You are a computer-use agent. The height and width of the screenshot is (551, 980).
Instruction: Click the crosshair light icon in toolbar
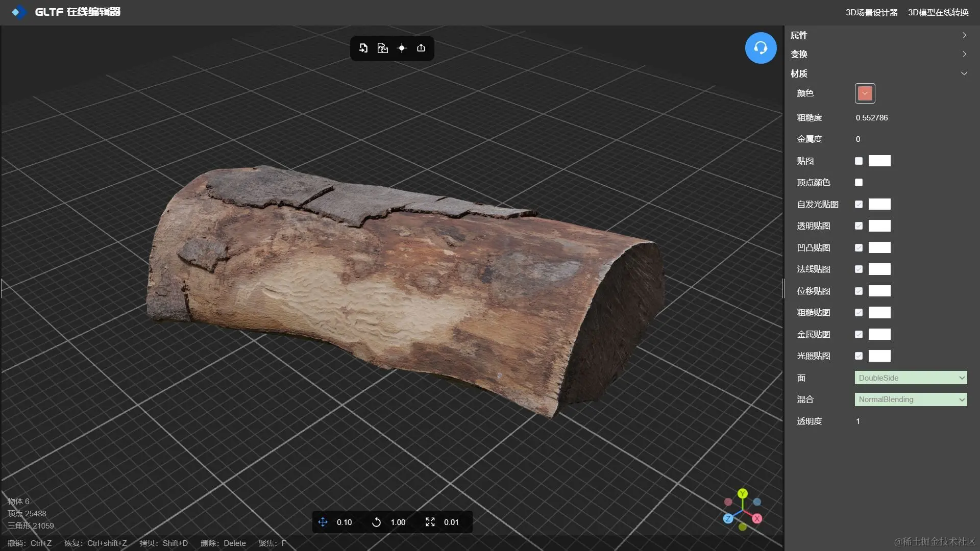pos(402,48)
